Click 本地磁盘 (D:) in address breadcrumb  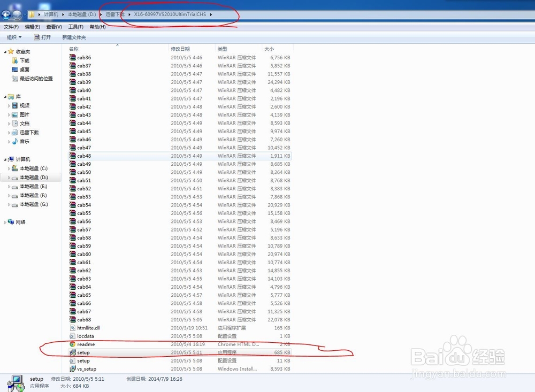81,14
